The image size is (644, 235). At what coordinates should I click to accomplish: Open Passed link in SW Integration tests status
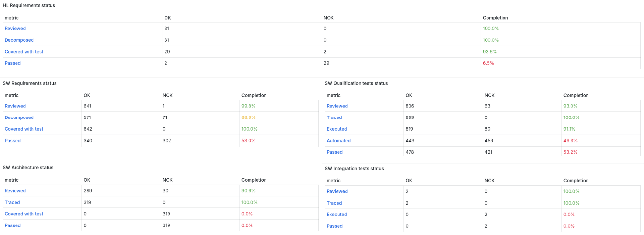(335, 226)
